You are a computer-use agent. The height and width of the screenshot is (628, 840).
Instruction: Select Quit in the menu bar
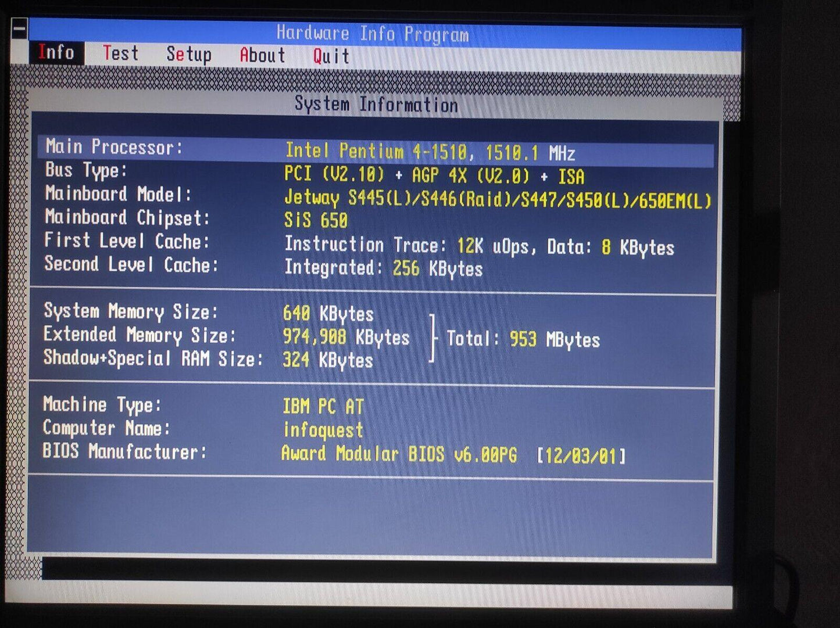(x=331, y=56)
